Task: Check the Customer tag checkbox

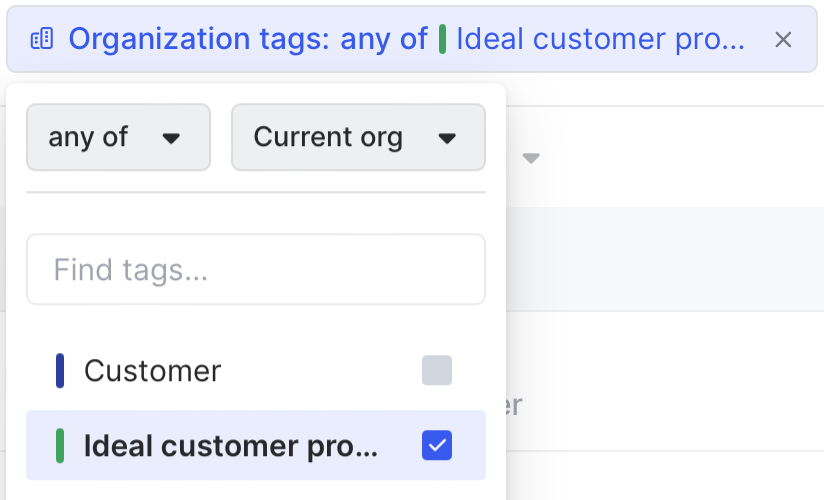Action: (x=437, y=371)
